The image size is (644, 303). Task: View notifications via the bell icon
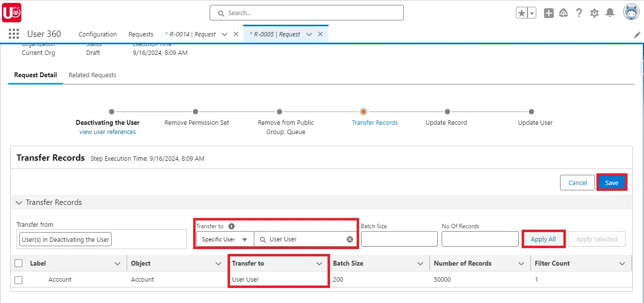click(610, 13)
